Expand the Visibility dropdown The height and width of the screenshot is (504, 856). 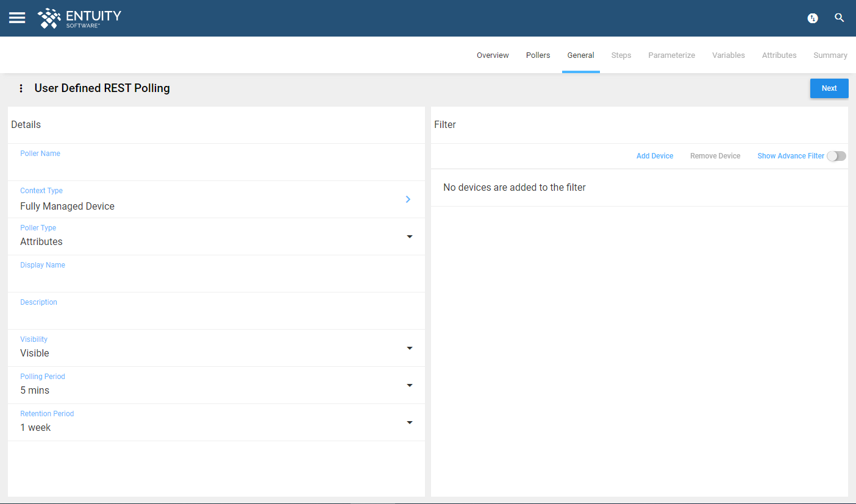pos(410,348)
